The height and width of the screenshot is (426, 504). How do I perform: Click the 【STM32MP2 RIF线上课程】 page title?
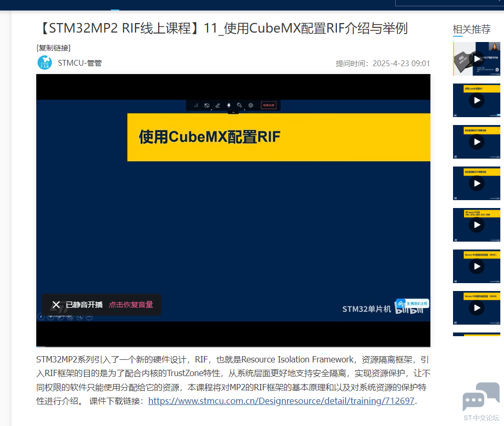(x=222, y=28)
